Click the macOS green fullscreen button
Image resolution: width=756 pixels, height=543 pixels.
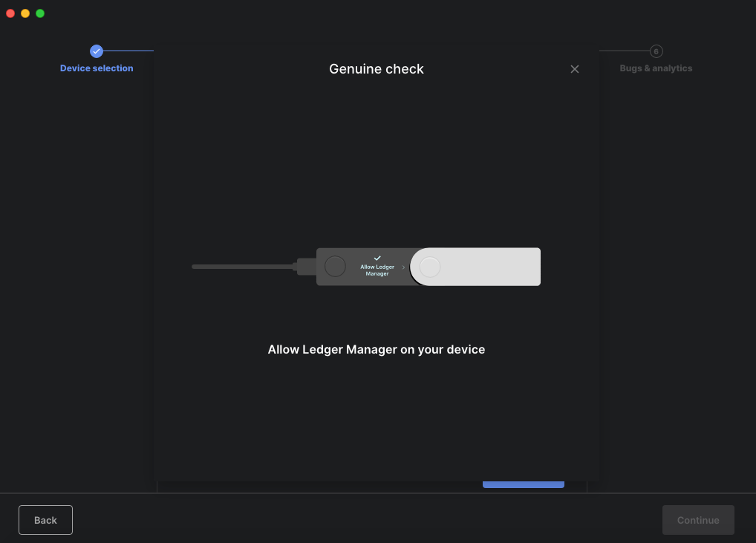coord(40,13)
